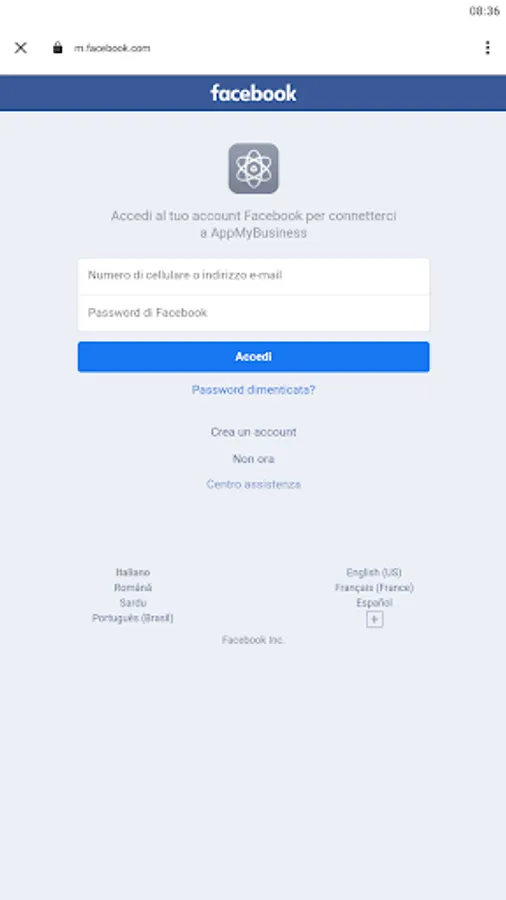Switch language to Français (France)

[x=374, y=588]
